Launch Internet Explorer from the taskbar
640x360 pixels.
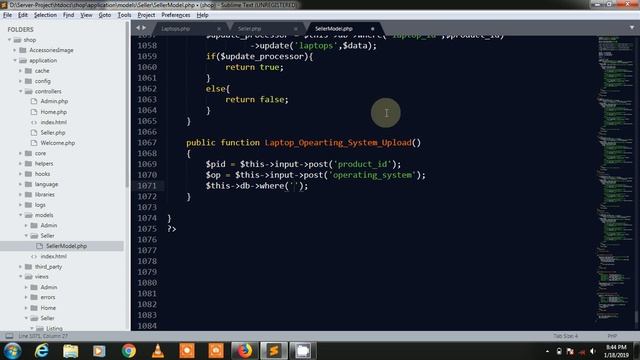(42, 351)
